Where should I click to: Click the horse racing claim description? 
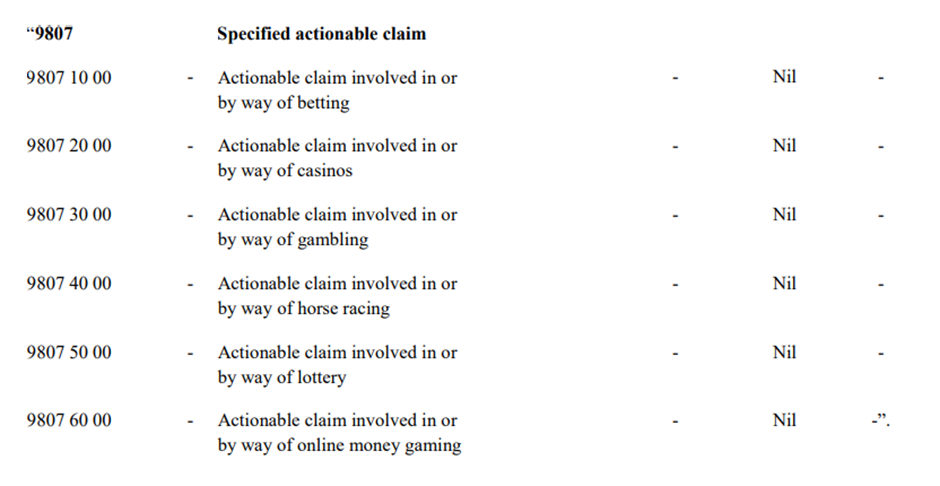[x=337, y=296]
